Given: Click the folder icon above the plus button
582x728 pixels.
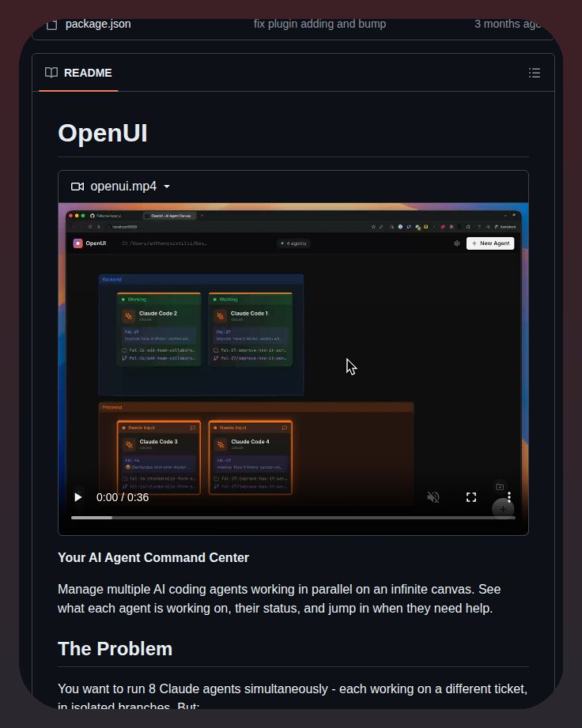Looking at the screenshot, I should point(500,487).
